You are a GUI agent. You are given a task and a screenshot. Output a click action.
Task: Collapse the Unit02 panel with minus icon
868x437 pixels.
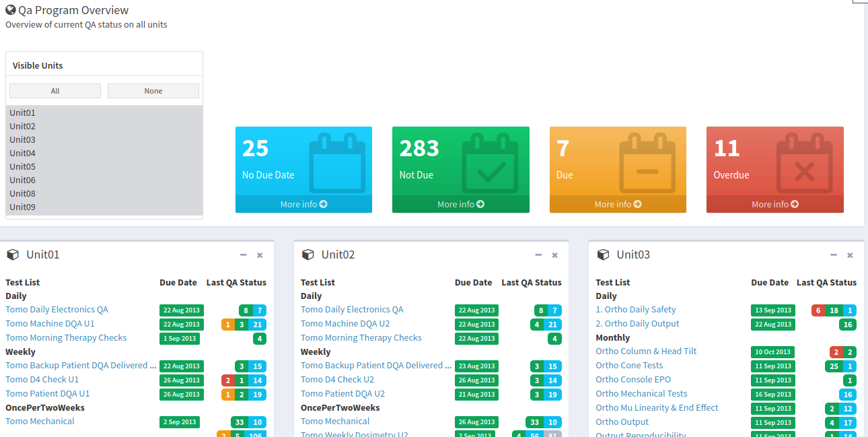[x=538, y=255]
